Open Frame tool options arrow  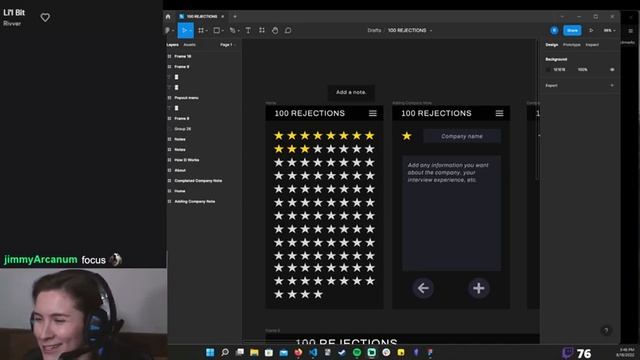pyautogui.click(x=207, y=31)
